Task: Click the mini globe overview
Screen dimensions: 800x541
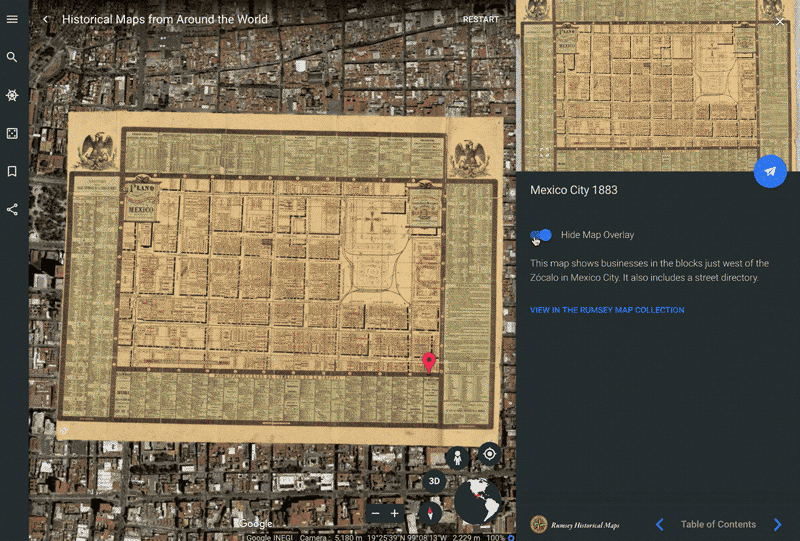Action: pos(478,502)
